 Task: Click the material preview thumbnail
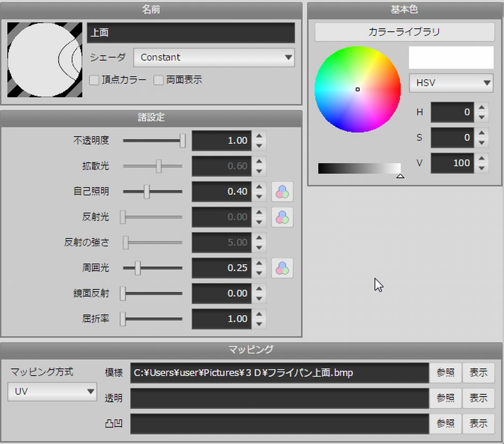click(45, 60)
